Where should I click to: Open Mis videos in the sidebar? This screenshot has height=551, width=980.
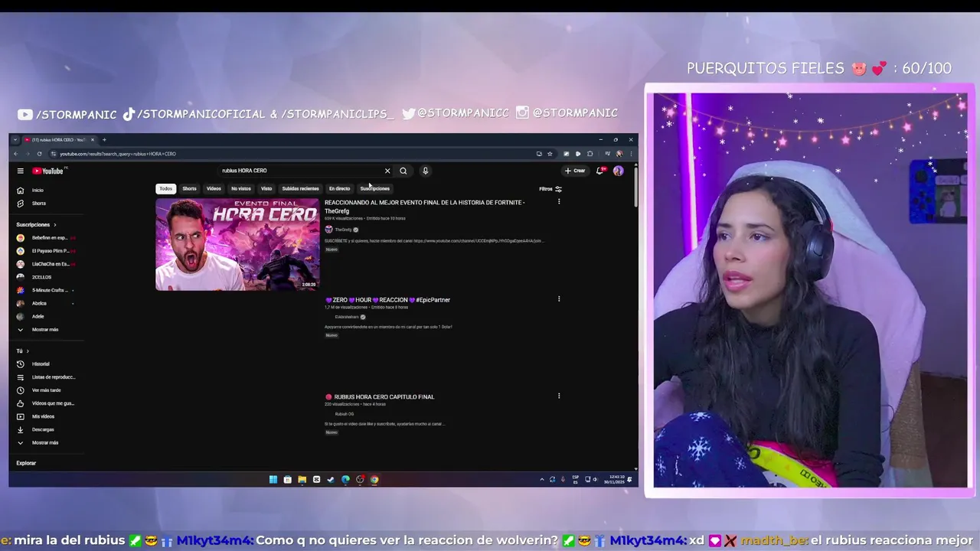pyautogui.click(x=36, y=416)
